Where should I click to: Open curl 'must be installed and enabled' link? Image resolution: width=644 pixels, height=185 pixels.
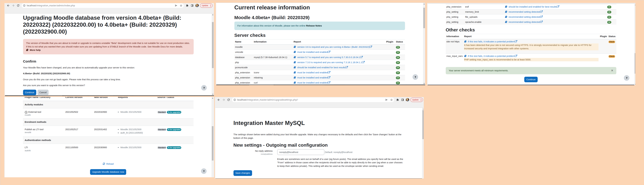click(x=312, y=83)
